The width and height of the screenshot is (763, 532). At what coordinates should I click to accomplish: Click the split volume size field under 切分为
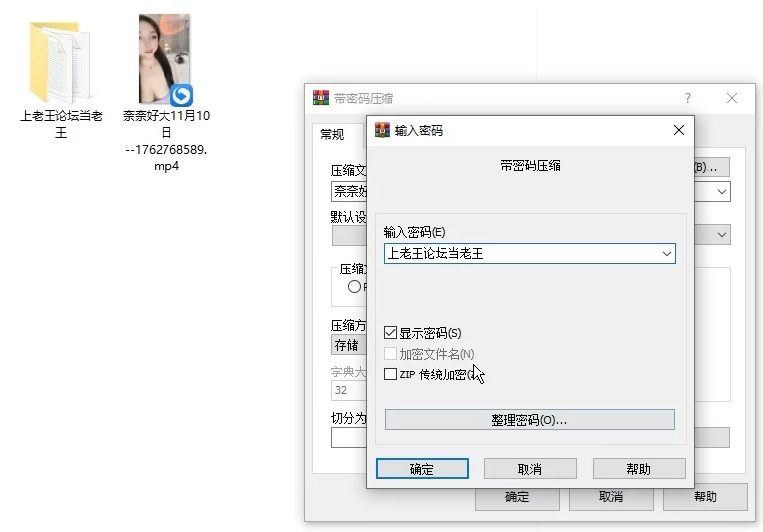pos(349,438)
